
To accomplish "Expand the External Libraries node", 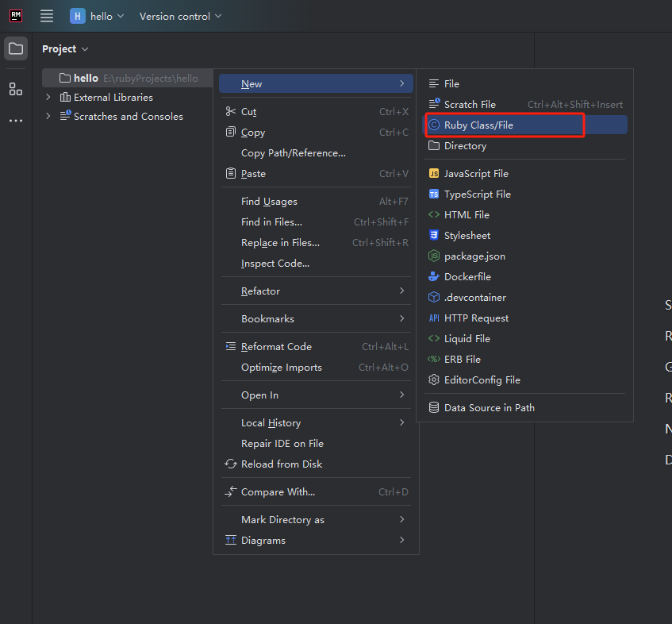I will tap(48, 98).
